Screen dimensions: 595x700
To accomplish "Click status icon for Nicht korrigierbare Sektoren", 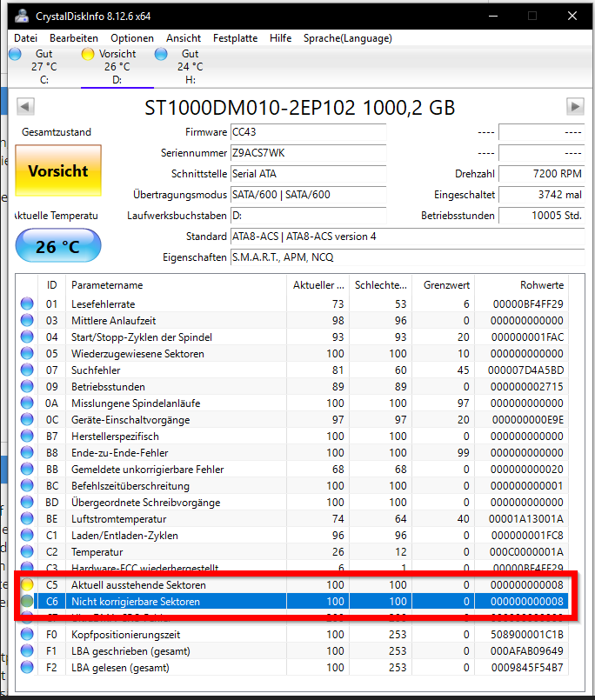I will coord(27,601).
